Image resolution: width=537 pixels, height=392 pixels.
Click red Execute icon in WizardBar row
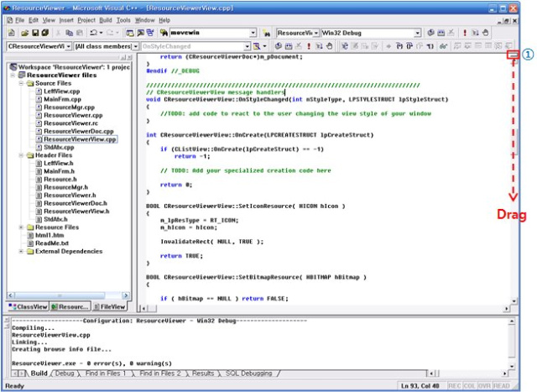[309, 46]
